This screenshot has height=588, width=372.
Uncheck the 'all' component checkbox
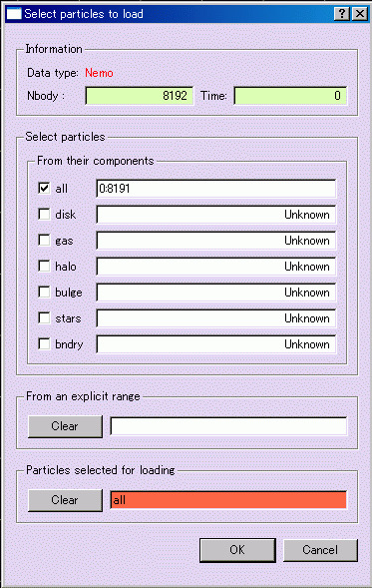[44, 189]
